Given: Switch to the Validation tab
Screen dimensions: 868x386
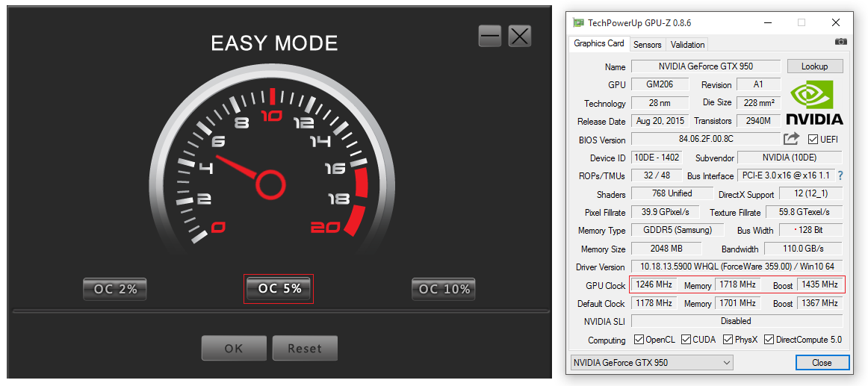Looking at the screenshot, I should (x=687, y=45).
